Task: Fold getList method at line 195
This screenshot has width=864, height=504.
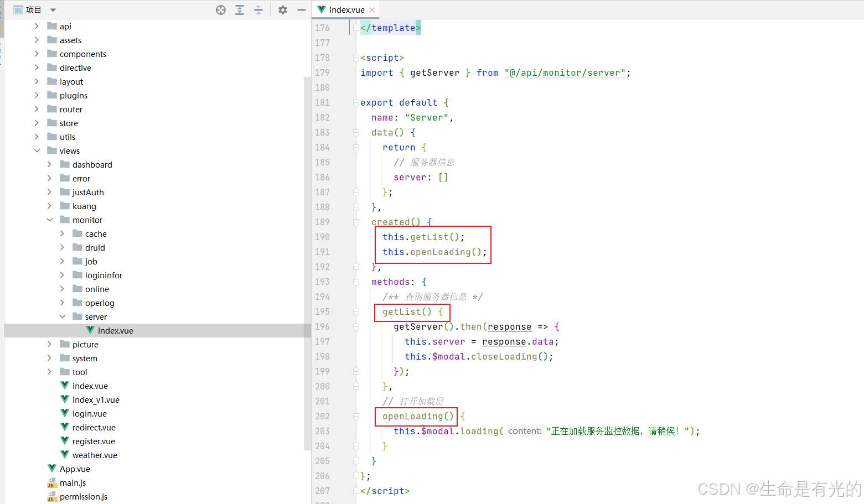Action: pos(356,311)
